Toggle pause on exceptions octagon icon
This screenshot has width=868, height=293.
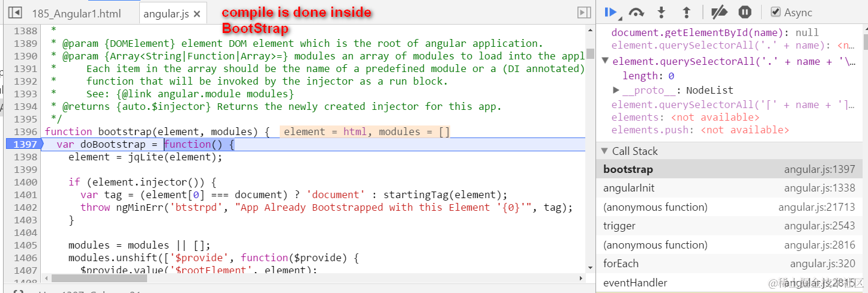[x=745, y=12]
